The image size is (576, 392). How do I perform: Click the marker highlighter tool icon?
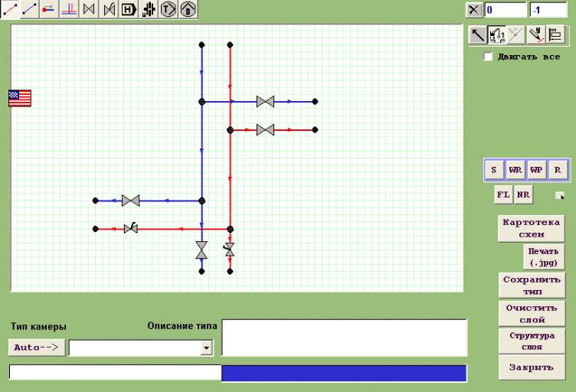point(536,35)
